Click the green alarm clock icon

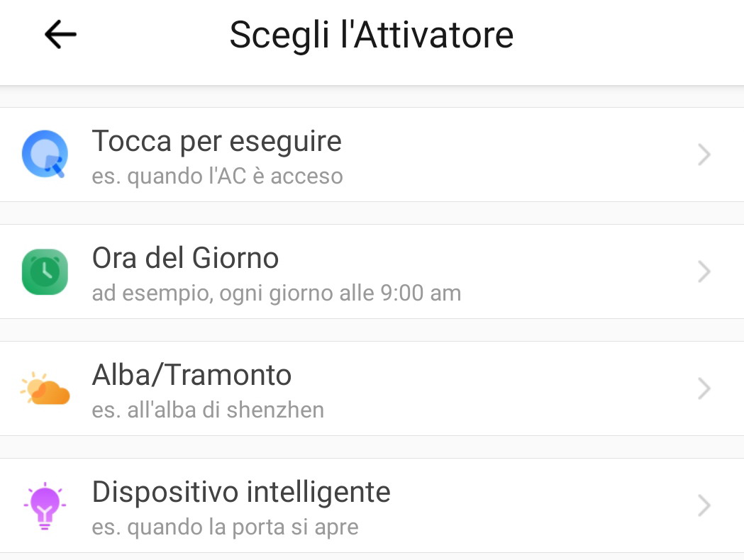point(45,271)
